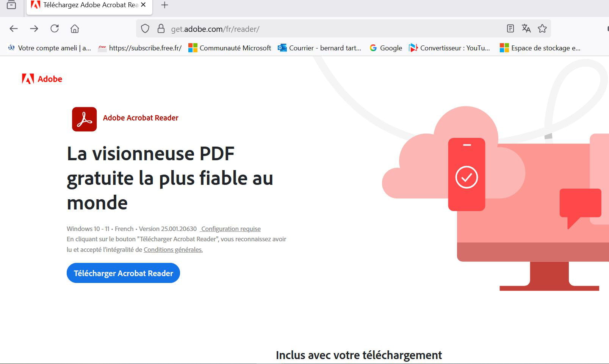Open the Communauté Microsoft bookmark
This screenshot has width=609, height=364.
pos(230,48)
